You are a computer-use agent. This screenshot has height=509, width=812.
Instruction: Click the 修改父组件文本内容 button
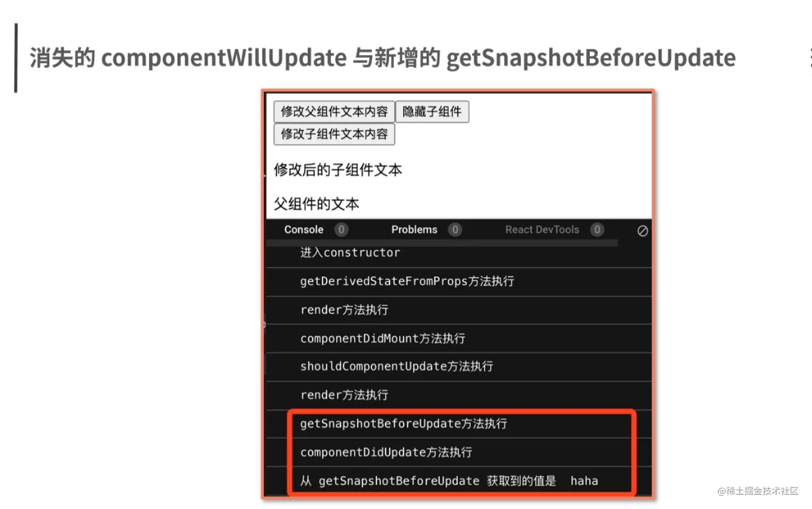(334, 112)
